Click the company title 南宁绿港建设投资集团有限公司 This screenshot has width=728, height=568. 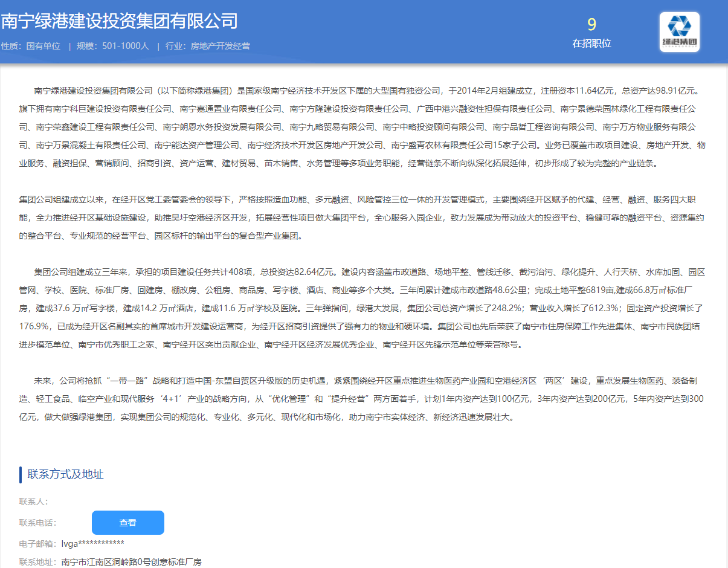point(119,21)
